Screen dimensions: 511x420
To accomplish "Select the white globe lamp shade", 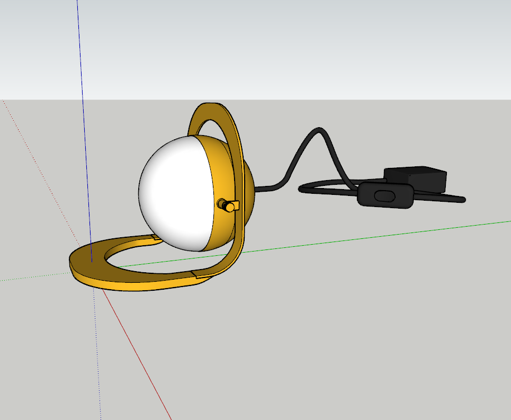I will pyautogui.click(x=176, y=194).
